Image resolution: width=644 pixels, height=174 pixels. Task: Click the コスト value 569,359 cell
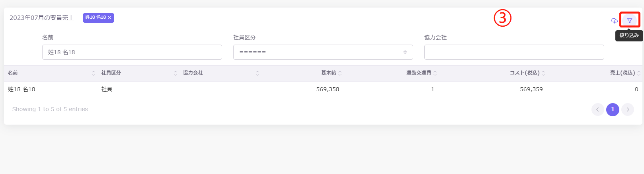[x=531, y=89]
